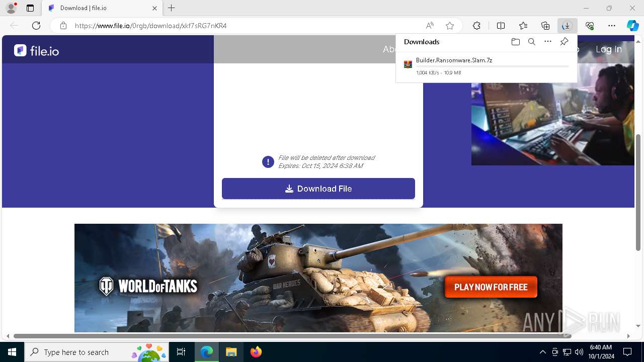Image resolution: width=644 pixels, height=362 pixels.
Task: Open the network status icon
Action: click(x=567, y=352)
